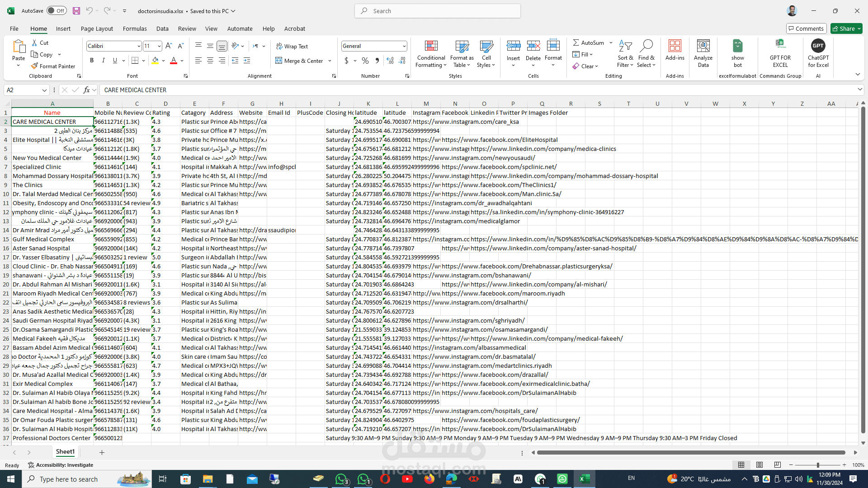This screenshot has width=868, height=488.
Task: Decrease font size with smaller A icon
Action: [180, 46]
